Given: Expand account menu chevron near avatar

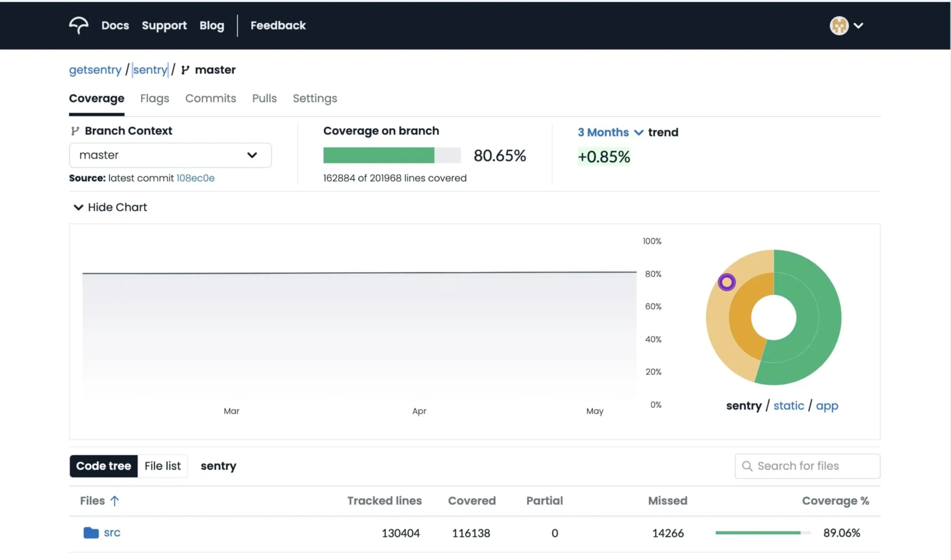Looking at the screenshot, I should coord(858,26).
